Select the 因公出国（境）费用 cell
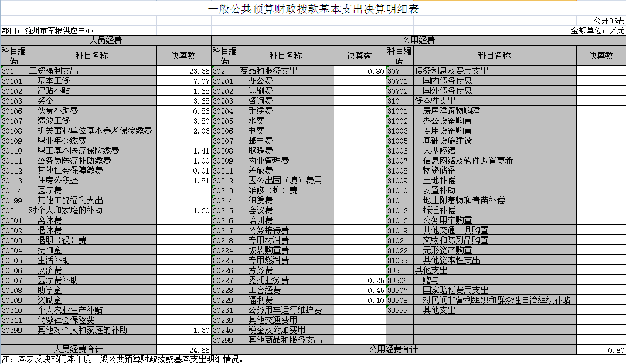Screen dimensions: 626x364 pyautogui.click(x=286, y=181)
